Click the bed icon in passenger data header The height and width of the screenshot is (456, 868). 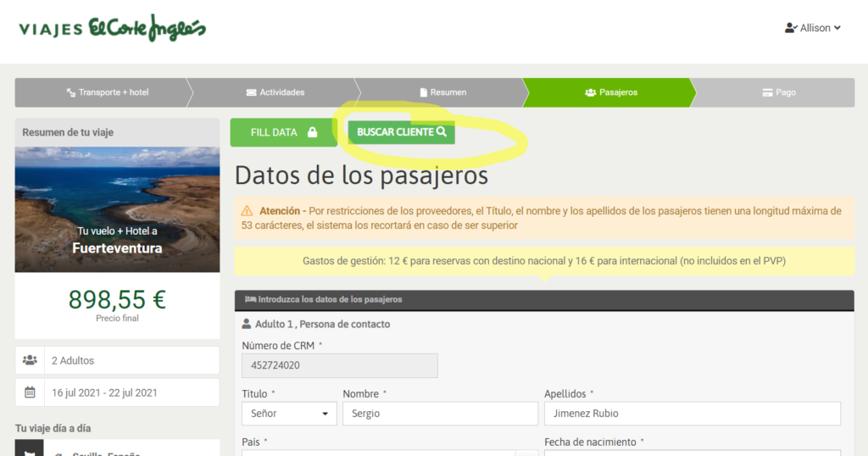tap(250, 299)
